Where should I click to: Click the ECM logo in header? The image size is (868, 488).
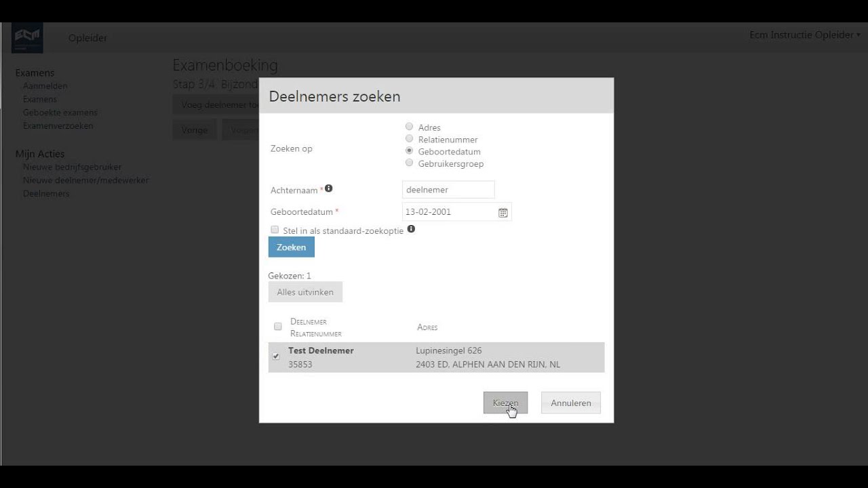point(27,38)
